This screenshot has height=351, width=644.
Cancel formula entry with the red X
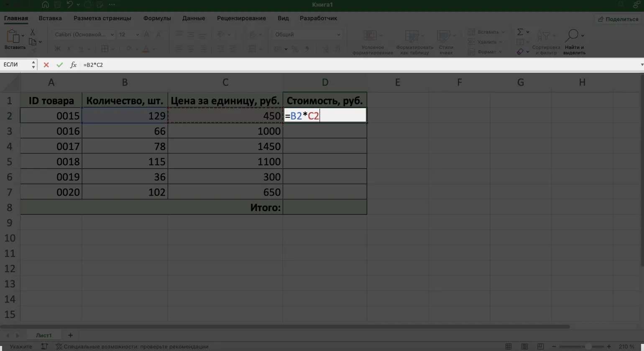coord(46,65)
